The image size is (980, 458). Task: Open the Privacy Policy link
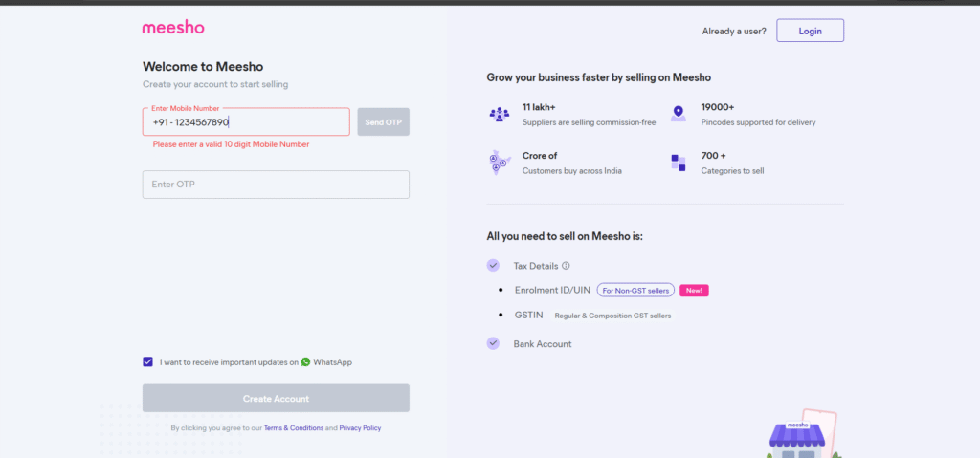(360, 428)
